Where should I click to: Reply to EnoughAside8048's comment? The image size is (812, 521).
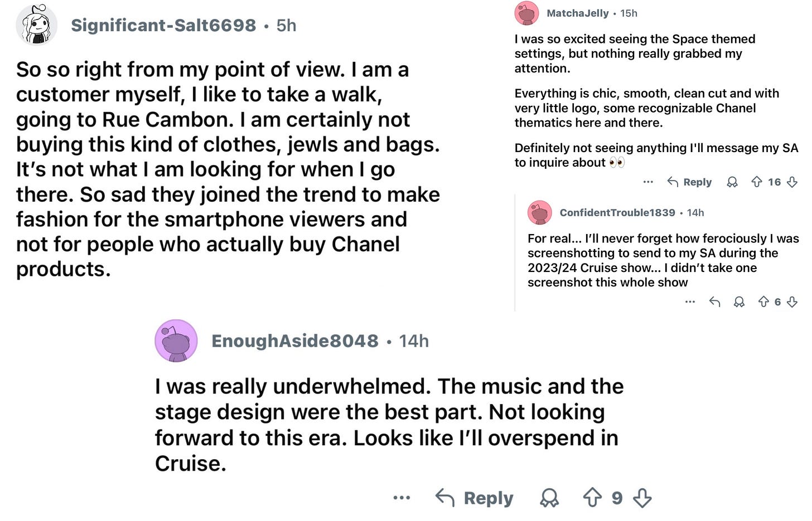click(x=475, y=498)
